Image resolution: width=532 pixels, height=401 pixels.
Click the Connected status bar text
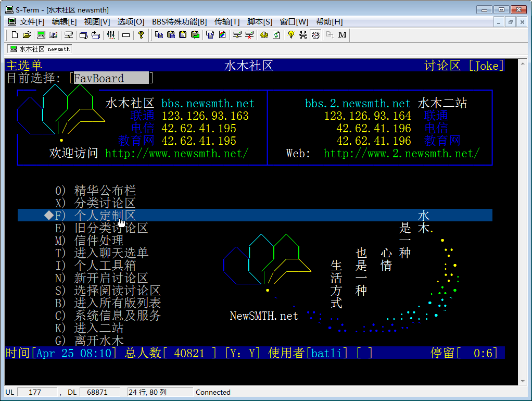click(x=213, y=393)
